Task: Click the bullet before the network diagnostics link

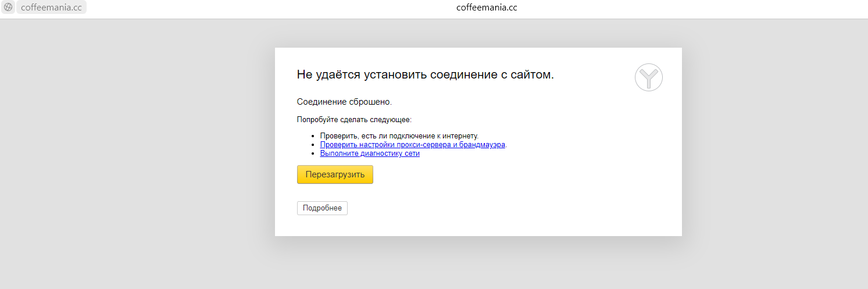Action: 313,154
